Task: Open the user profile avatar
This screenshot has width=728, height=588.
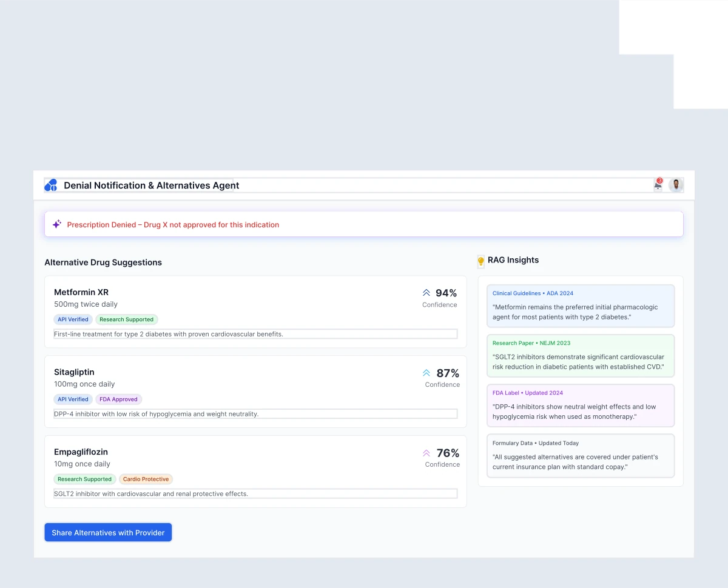Action: [676, 185]
